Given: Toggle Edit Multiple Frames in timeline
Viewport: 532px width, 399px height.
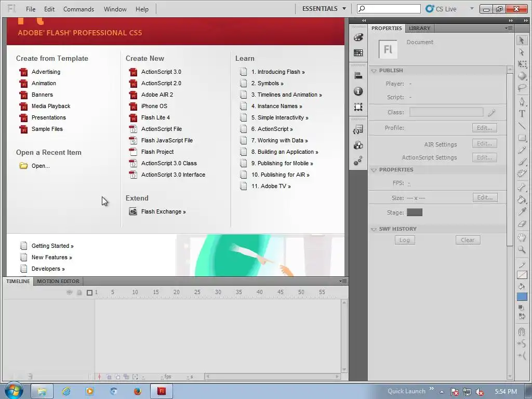Looking at the screenshot, I should point(126,377).
